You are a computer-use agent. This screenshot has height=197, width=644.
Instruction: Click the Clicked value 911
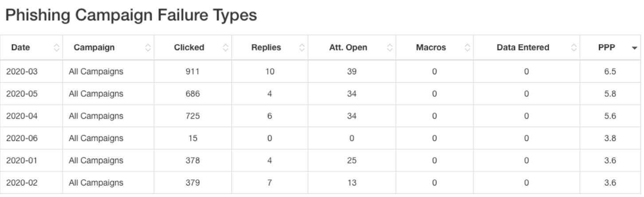(x=192, y=71)
